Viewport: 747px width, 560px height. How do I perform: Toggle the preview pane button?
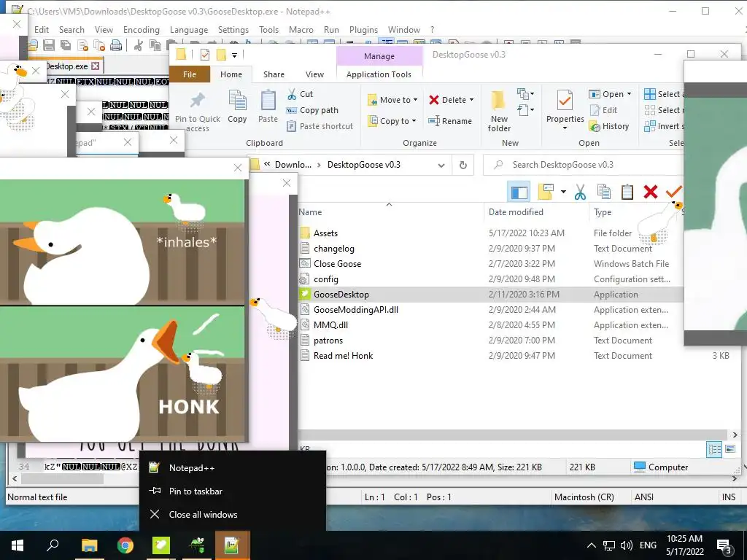(x=519, y=192)
